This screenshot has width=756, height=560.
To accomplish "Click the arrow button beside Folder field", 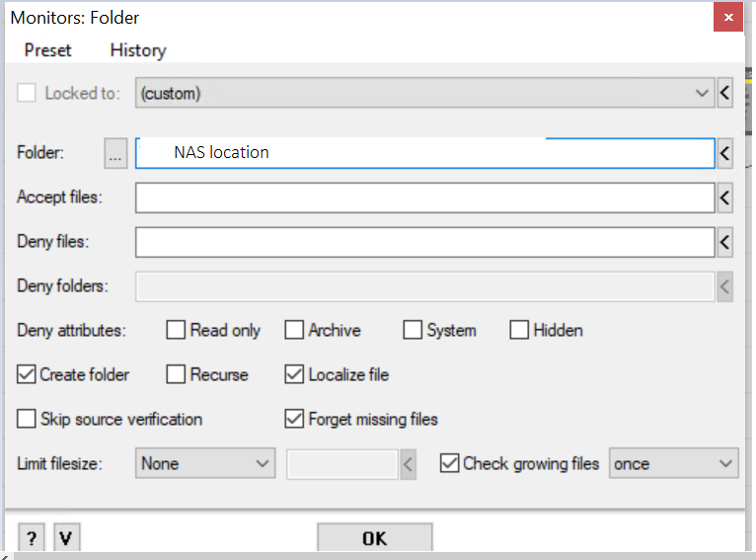I will [x=724, y=153].
